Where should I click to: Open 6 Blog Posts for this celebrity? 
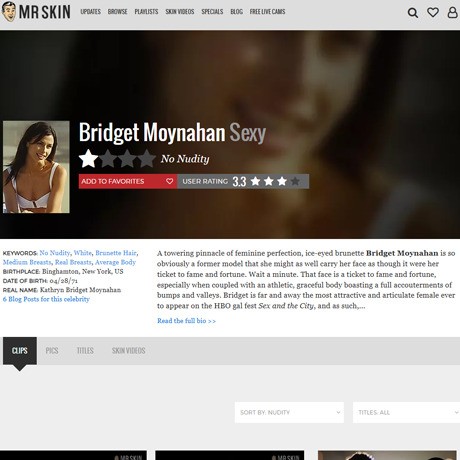(x=46, y=299)
